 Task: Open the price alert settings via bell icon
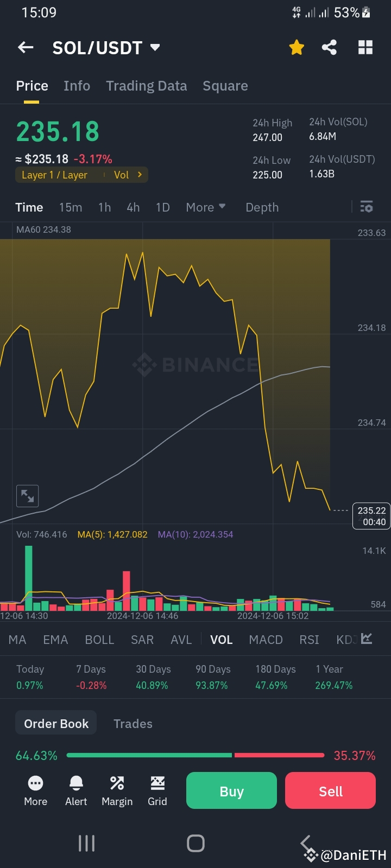click(75, 790)
